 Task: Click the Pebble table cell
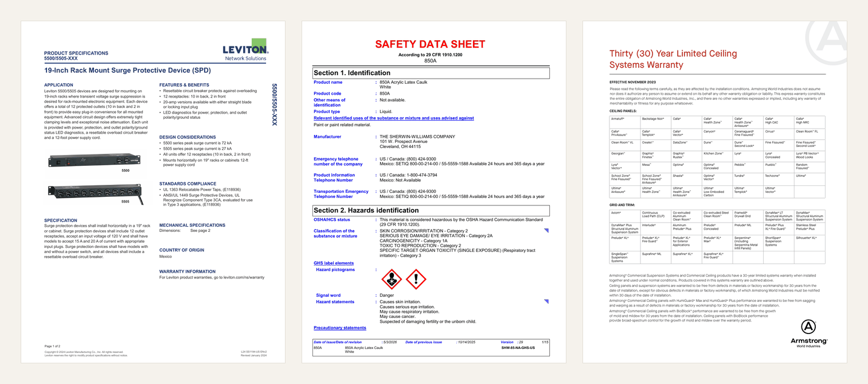click(x=748, y=167)
